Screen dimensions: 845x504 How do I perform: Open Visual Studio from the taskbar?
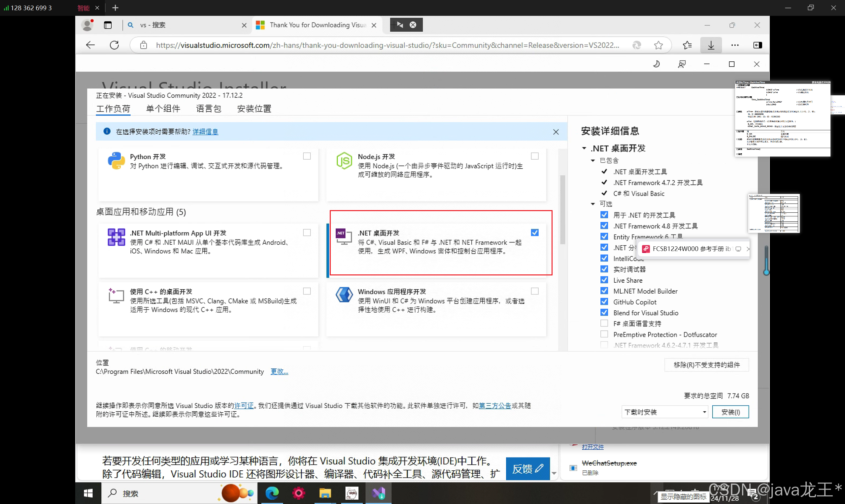click(378, 493)
